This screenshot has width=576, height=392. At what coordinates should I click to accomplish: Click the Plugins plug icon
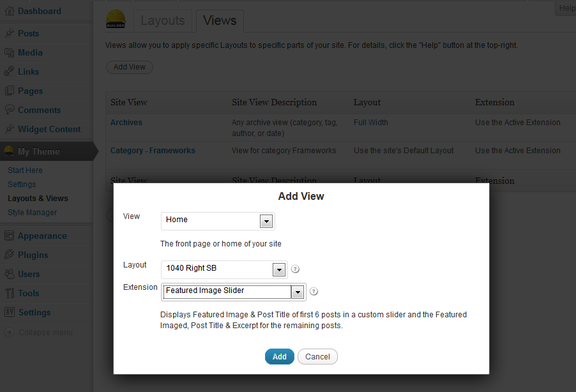click(9, 255)
